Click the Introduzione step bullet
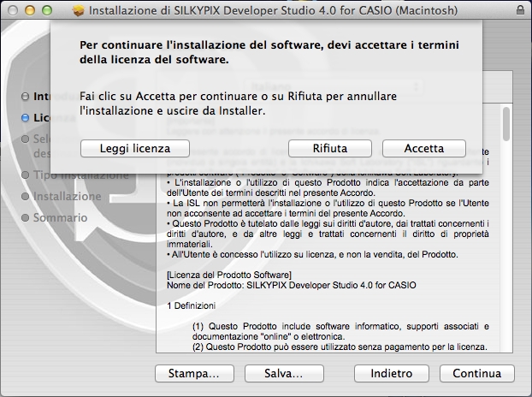The height and width of the screenshot is (397, 532). tap(25, 97)
